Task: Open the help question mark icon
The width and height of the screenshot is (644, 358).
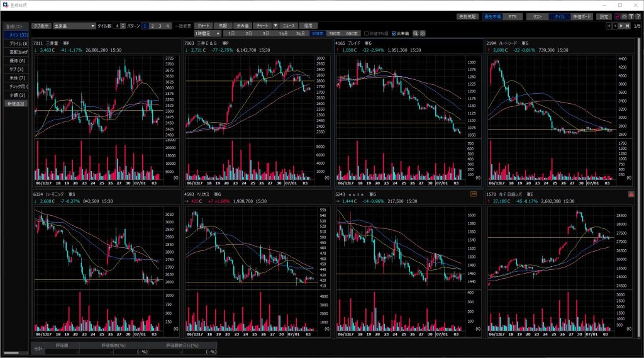Action: (x=639, y=17)
